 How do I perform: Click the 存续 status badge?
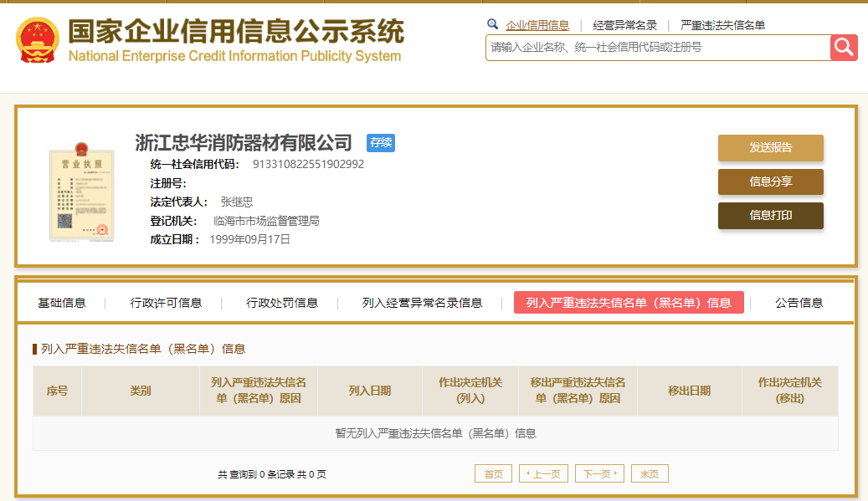381,143
